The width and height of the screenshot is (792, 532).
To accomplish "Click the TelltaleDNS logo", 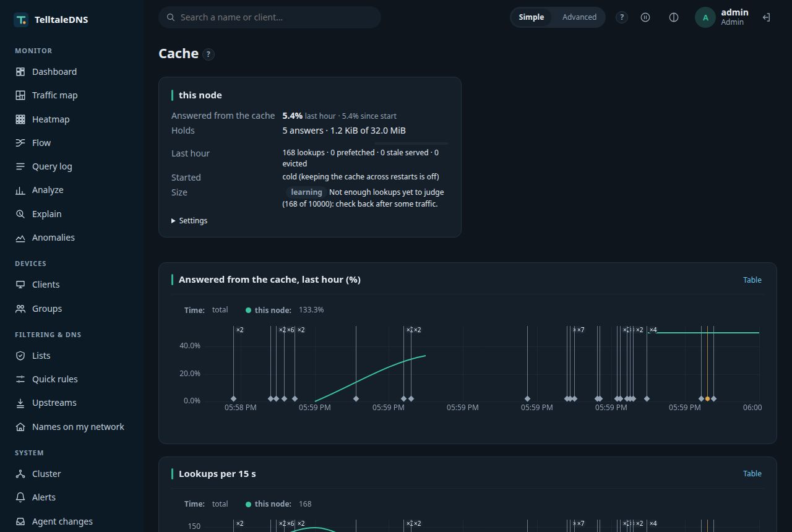I will [20, 20].
